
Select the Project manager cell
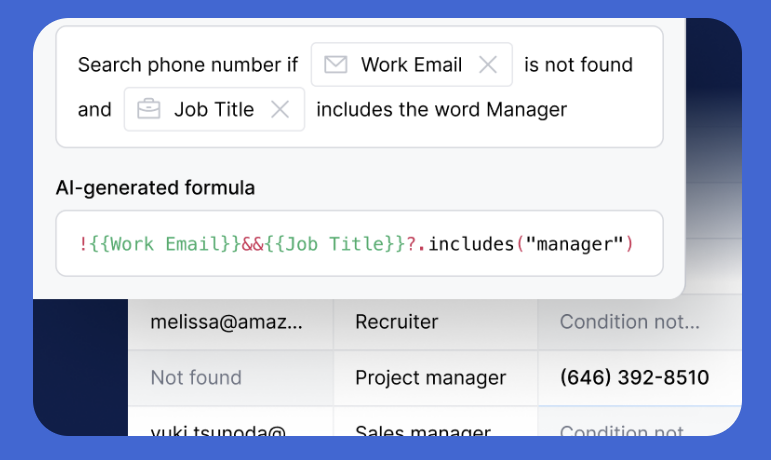(x=430, y=378)
